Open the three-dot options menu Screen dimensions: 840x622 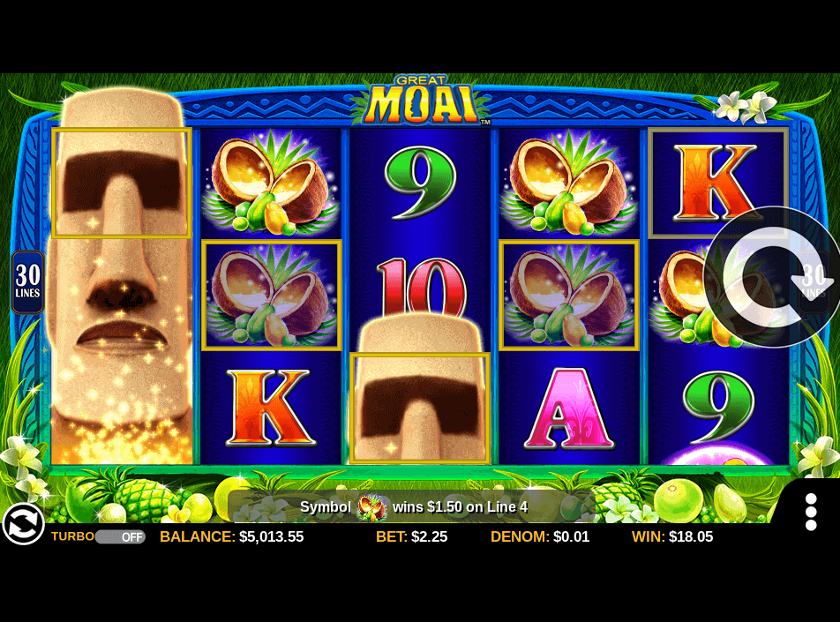(811, 513)
